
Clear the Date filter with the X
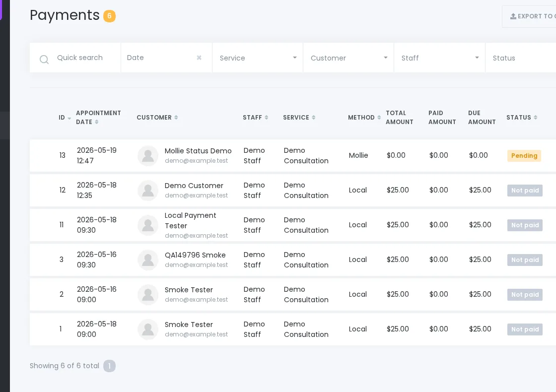pos(199,58)
